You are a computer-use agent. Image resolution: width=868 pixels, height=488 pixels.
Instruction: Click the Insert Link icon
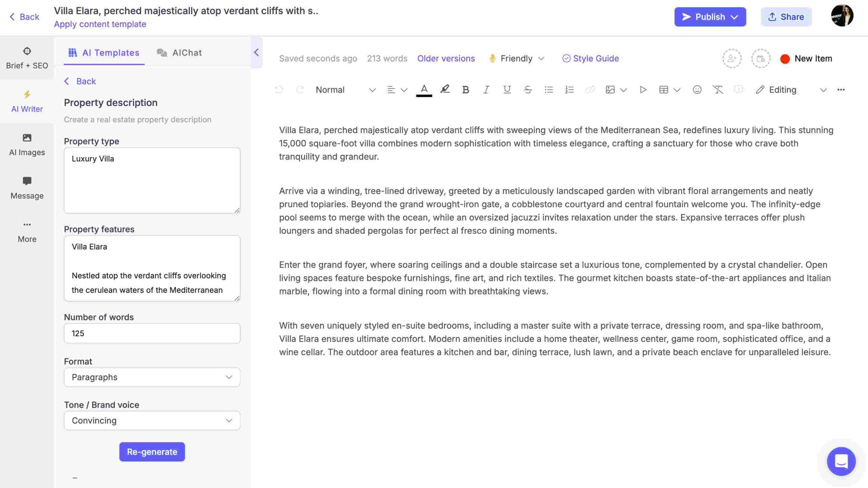pyautogui.click(x=589, y=89)
